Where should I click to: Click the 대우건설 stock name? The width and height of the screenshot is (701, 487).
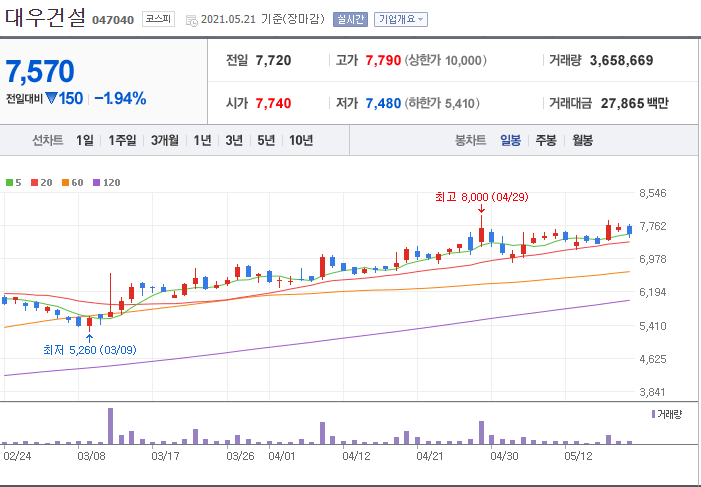(45, 19)
